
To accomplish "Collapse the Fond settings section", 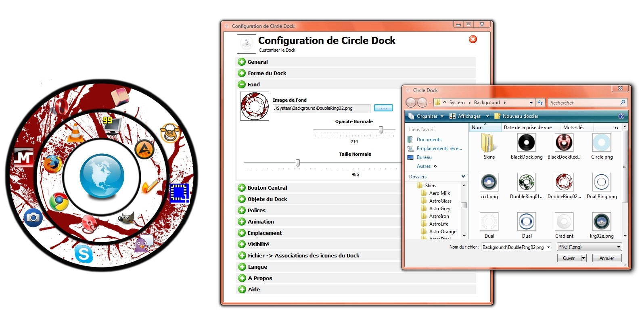I will coord(242,84).
